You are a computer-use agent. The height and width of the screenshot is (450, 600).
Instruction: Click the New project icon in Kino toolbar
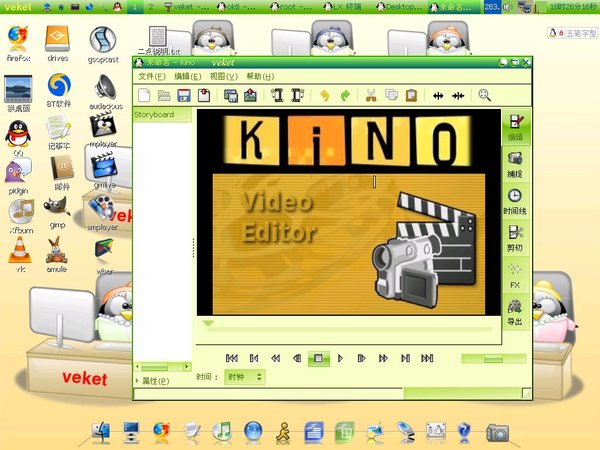point(144,95)
